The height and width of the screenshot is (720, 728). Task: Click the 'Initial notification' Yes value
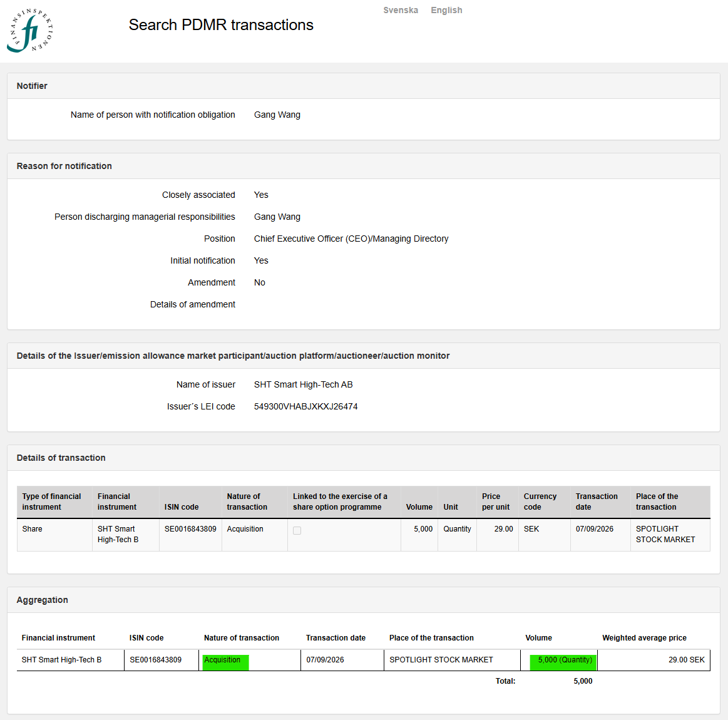tap(261, 260)
